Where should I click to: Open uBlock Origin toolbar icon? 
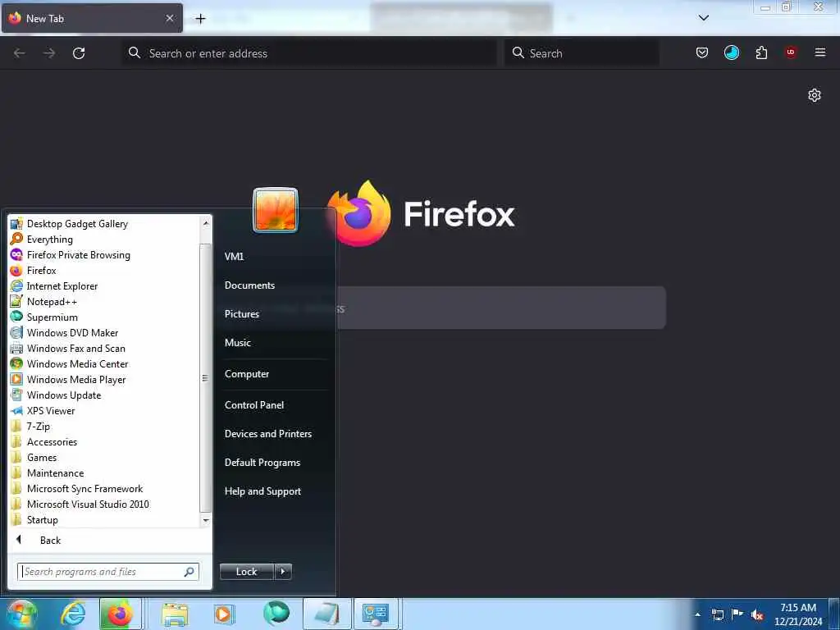[791, 52]
